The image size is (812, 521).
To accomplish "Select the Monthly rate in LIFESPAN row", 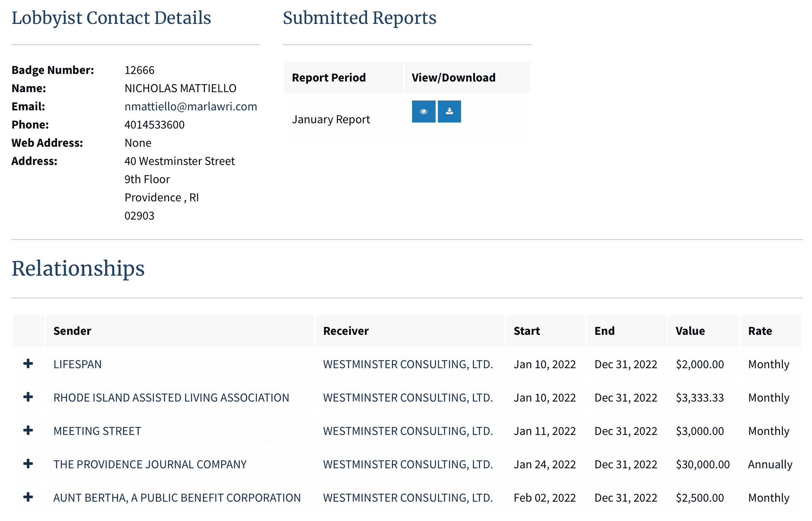I will tap(769, 364).
